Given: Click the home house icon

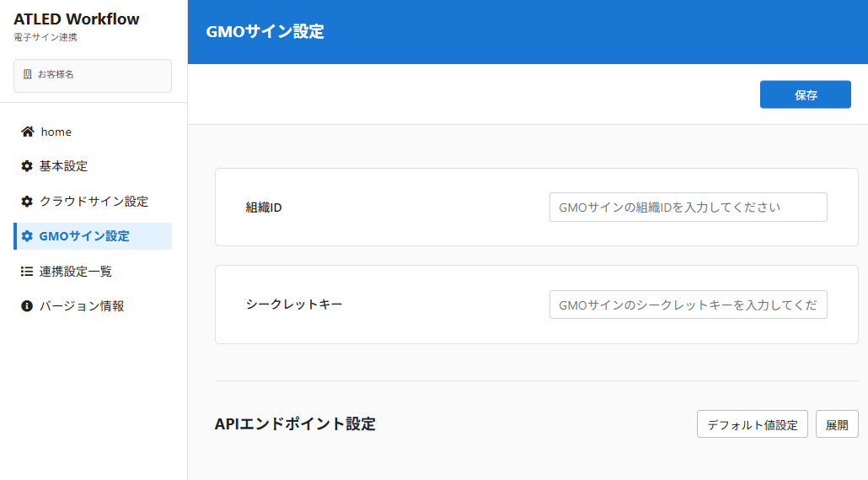Looking at the screenshot, I should (27, 132).
